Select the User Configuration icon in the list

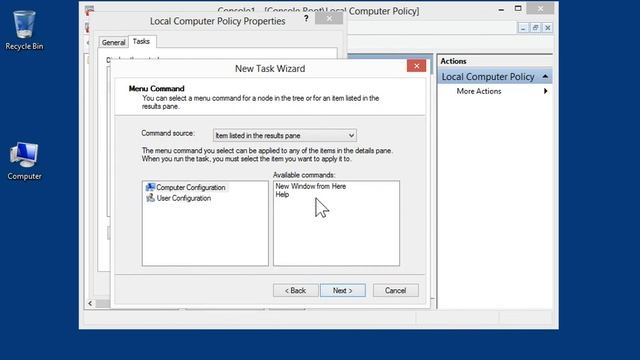tap(150, 198)
